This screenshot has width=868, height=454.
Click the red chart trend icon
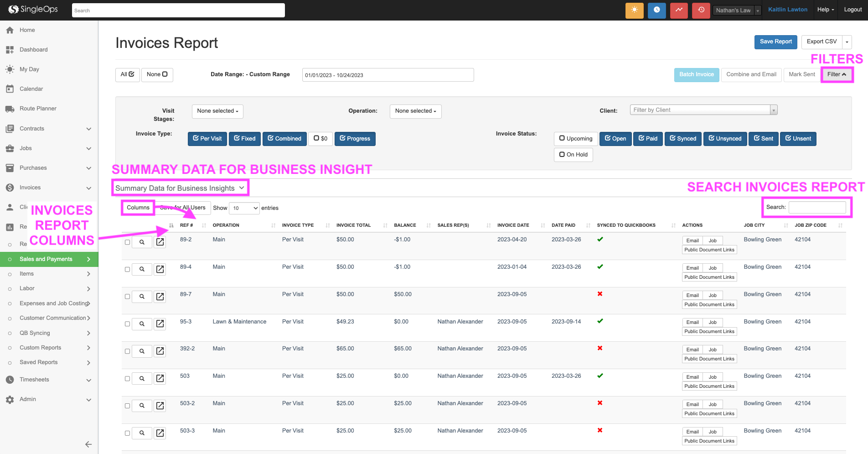click(679, 10)
